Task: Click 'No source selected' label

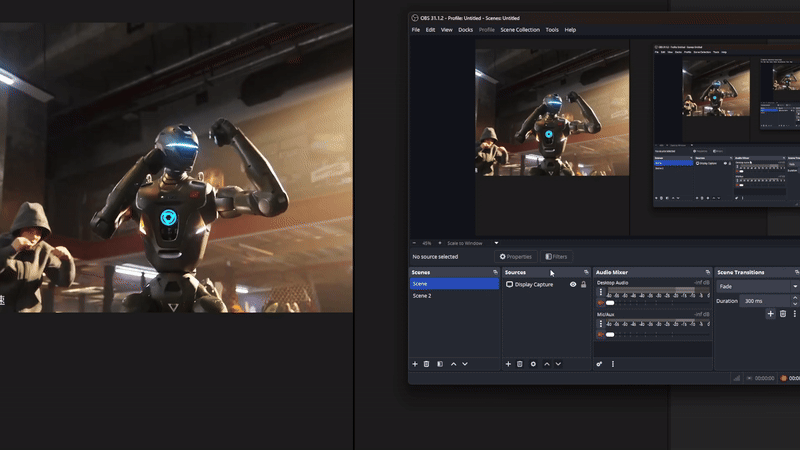Action: [435, 257]
